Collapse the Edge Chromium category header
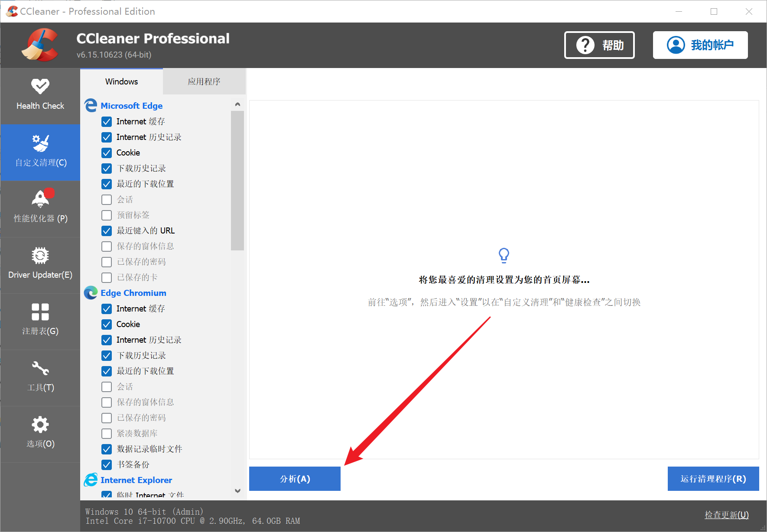The image size is (767, 532). tap(133, 293)
